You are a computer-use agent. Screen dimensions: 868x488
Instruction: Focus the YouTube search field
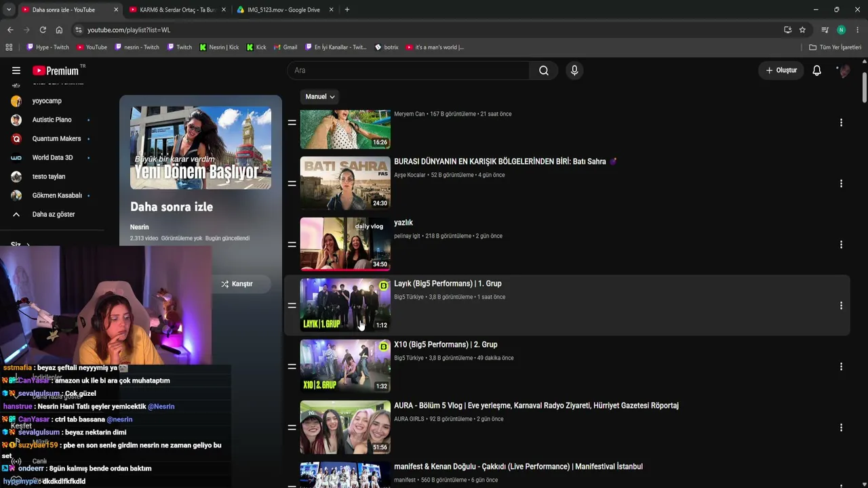click(x=408, y=70)
